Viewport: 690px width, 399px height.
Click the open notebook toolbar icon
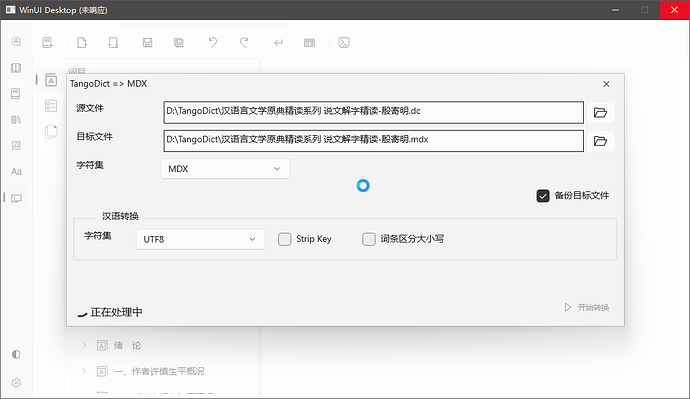[113, 43]
